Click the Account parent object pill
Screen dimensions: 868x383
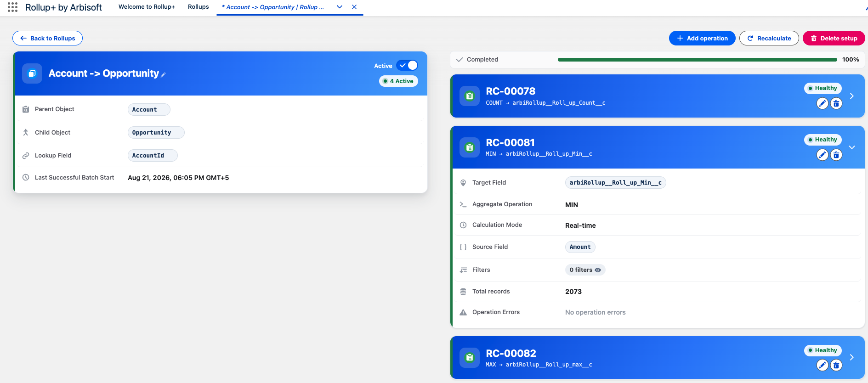(x=149, y=110)
